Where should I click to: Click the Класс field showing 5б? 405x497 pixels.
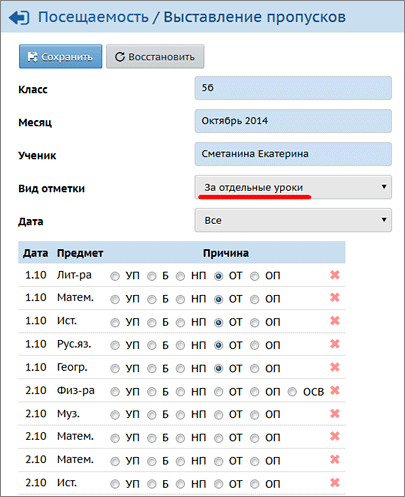coord(293,88)
